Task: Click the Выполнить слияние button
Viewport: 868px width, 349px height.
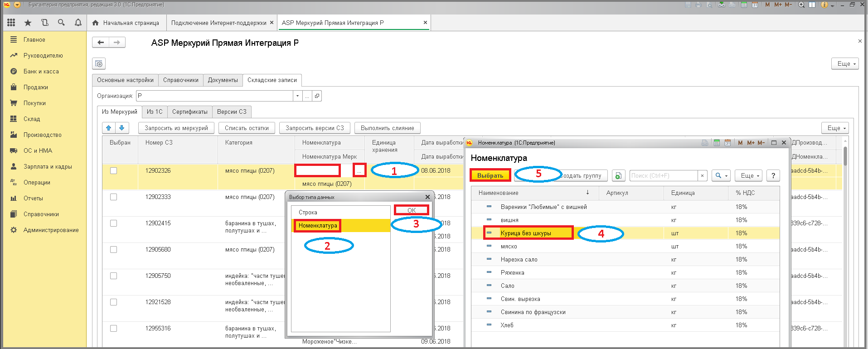Action: click(388, 128)
